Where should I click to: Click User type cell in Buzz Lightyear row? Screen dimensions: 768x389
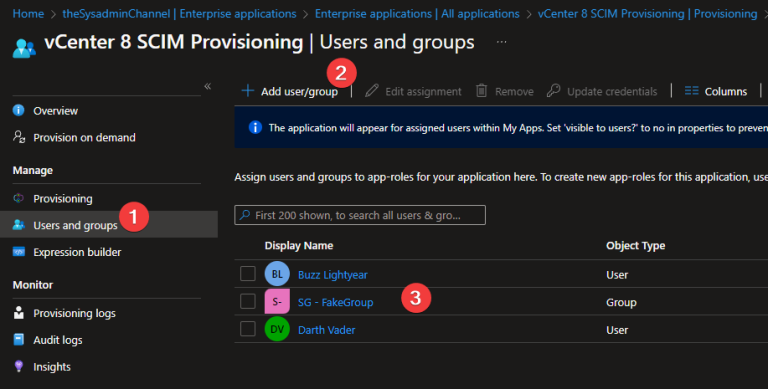click(617, 275)
